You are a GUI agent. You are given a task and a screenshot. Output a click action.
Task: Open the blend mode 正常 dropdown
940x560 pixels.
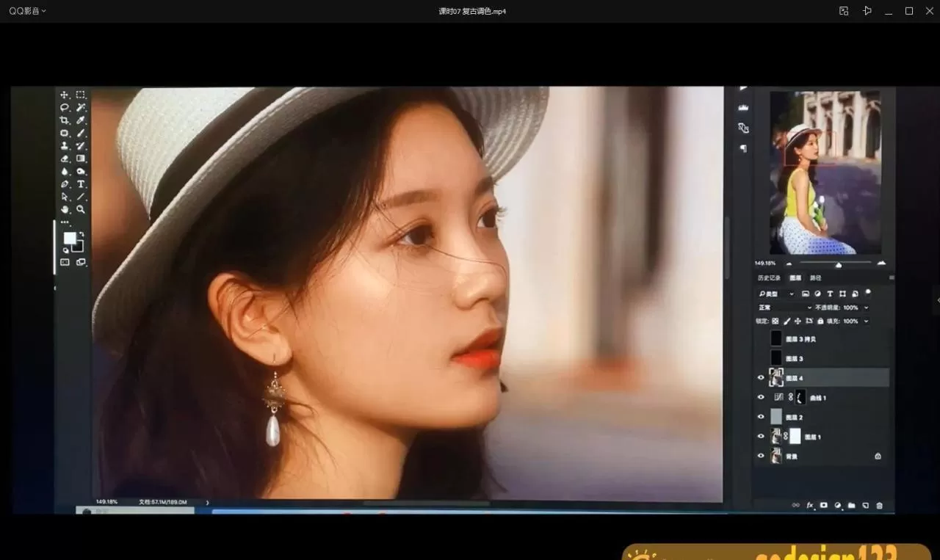coord(784,308)
